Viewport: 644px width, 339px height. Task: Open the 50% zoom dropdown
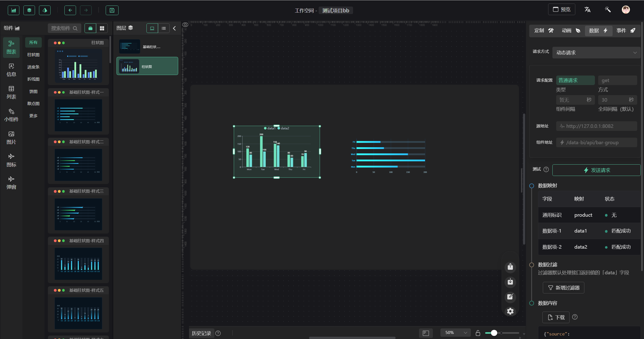pyautogui.click(x=456, y=333)
